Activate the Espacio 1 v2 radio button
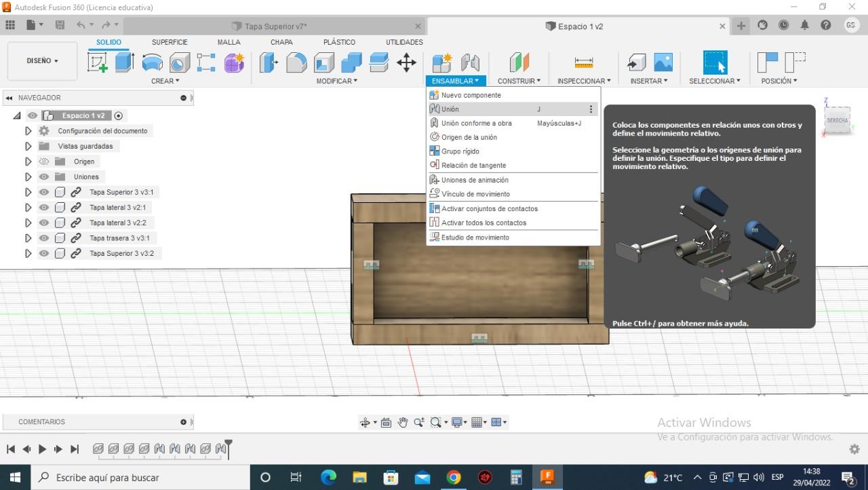The image size is (868, 490). [119, 115]
